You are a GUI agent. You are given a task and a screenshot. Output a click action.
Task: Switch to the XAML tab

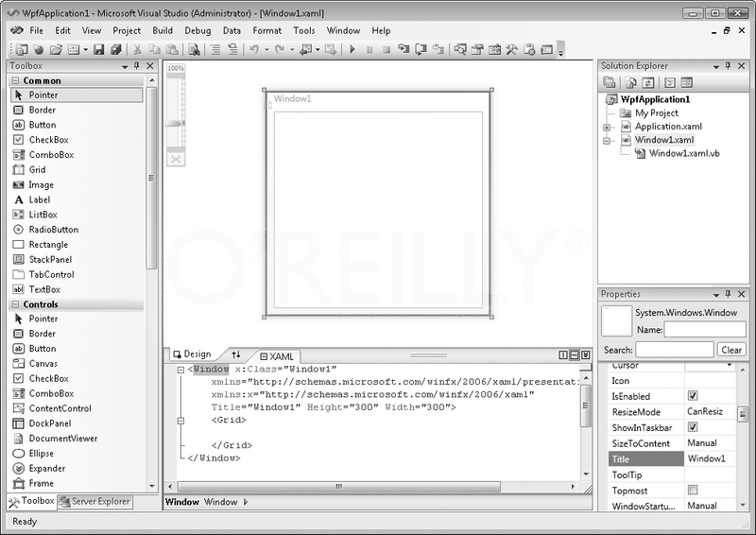click(277, 356)
